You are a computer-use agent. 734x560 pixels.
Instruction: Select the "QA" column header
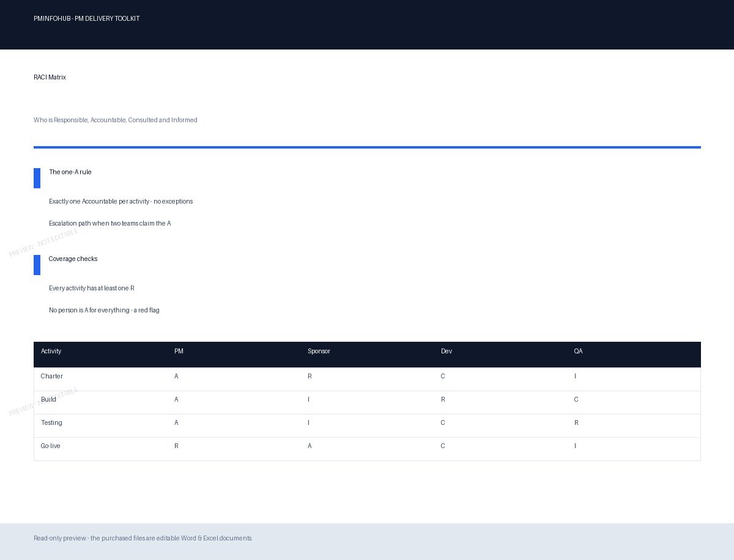(579, 352)
